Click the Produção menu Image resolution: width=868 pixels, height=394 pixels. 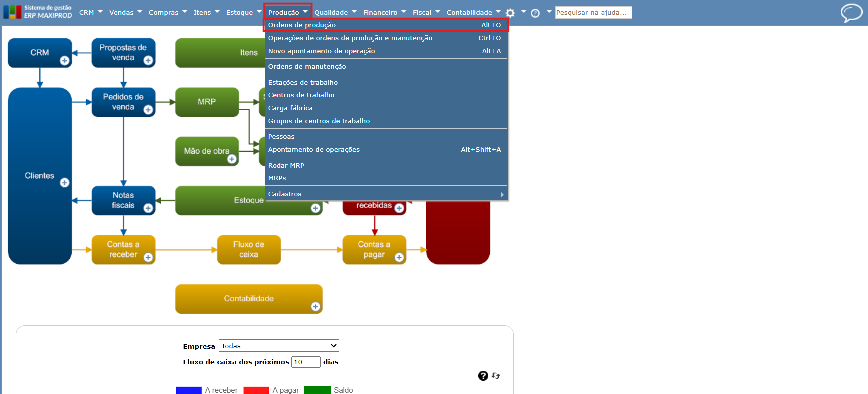(x=288, y=12)
